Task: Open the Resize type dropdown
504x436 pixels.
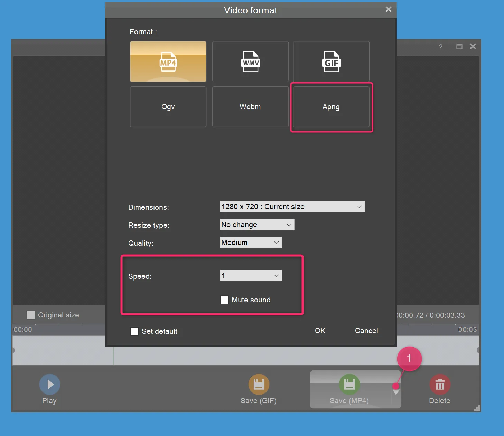Action: point(257,224)
